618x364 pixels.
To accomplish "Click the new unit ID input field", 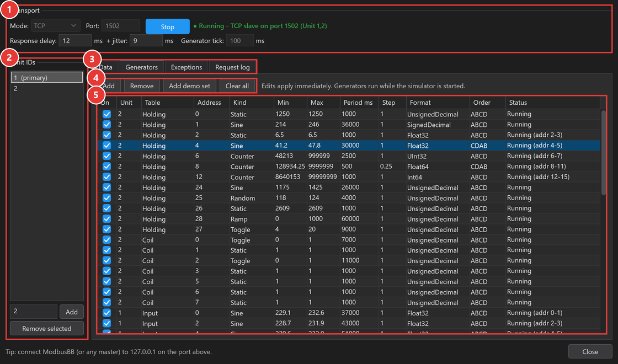I will pyautogui.click(x=34, y=311).
